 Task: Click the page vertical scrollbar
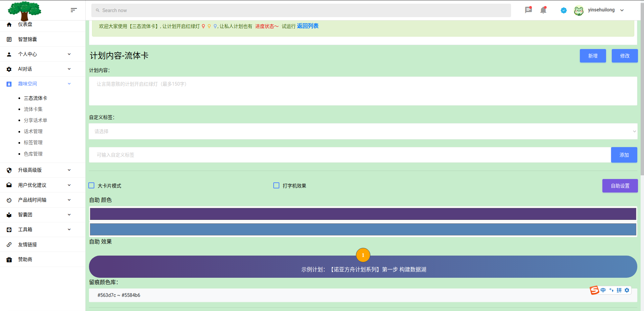point(642,89)
